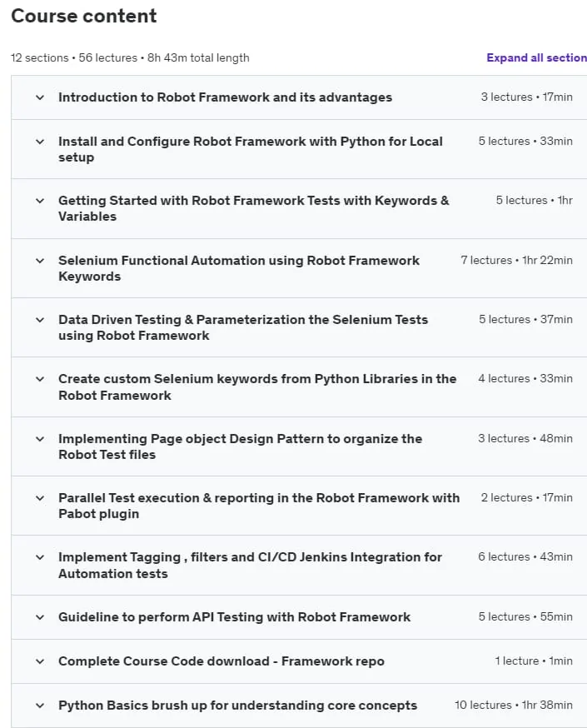The width and height of the screenshot is (587, 728).
Task: Click Expand all sections link
Action: click(x=536, y=57)
